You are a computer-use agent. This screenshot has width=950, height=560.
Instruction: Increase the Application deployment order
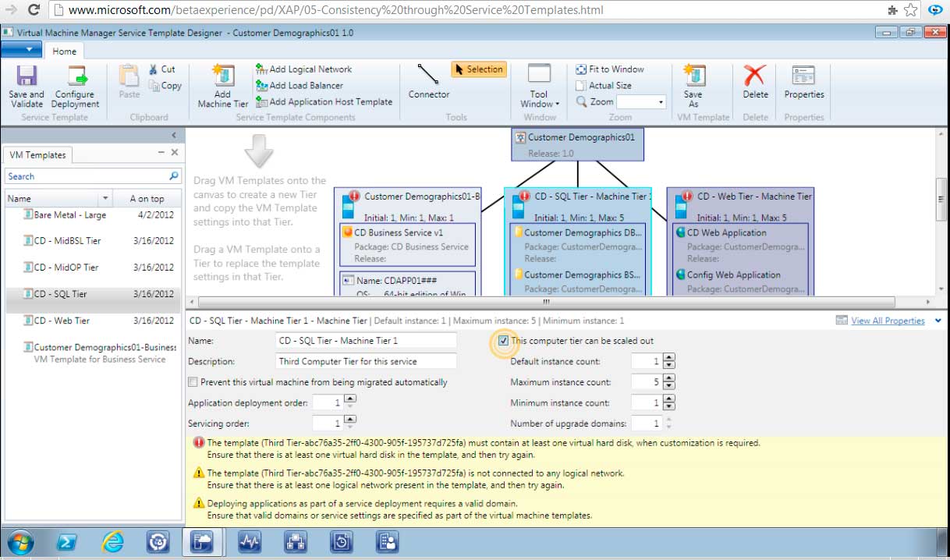click(x=350, y=399)
